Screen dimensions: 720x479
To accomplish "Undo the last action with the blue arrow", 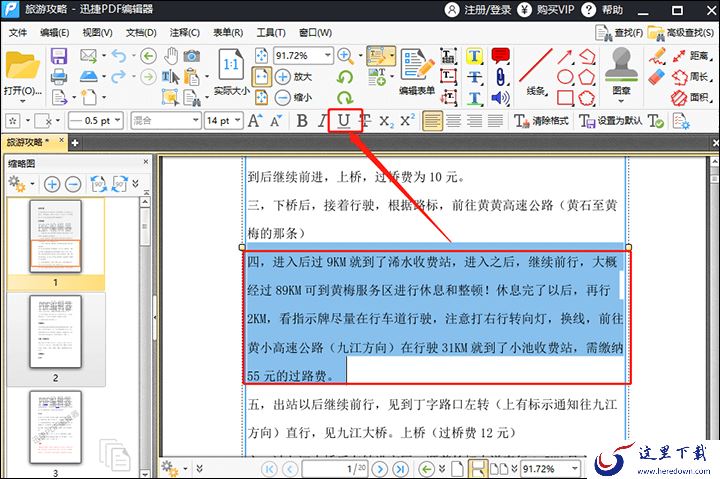I will pyautogui.click(x=118, y=56).
